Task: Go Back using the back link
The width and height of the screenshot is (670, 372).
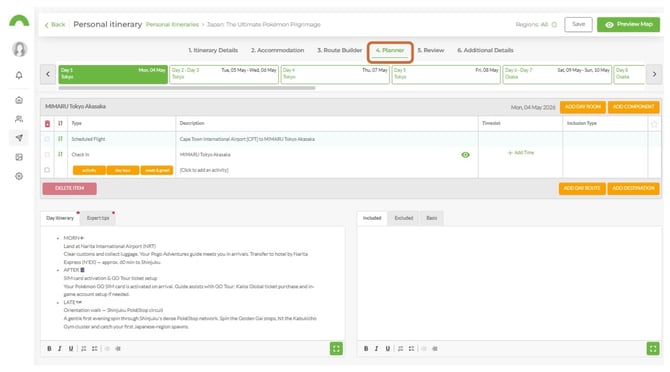Action: click(x=55, y=25)
